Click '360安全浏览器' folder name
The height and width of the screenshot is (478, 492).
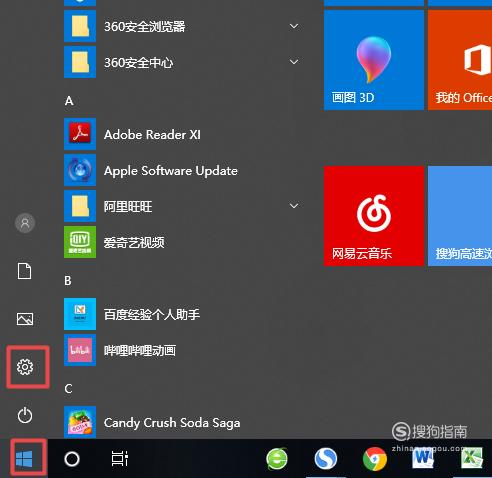145,26
